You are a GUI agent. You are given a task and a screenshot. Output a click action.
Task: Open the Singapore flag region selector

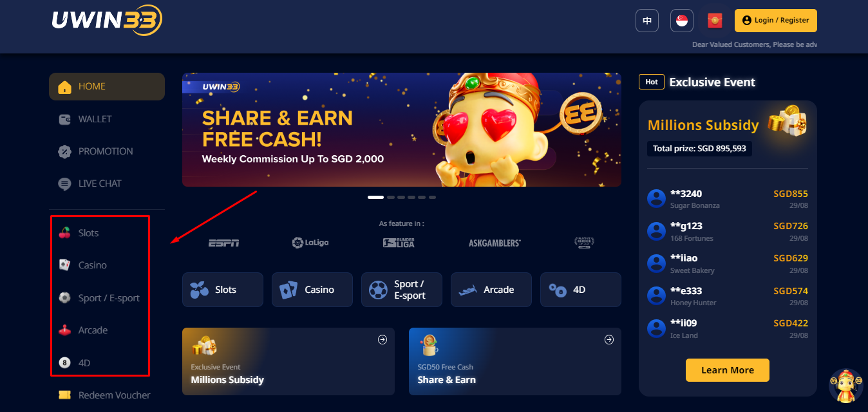coord(682,21)
